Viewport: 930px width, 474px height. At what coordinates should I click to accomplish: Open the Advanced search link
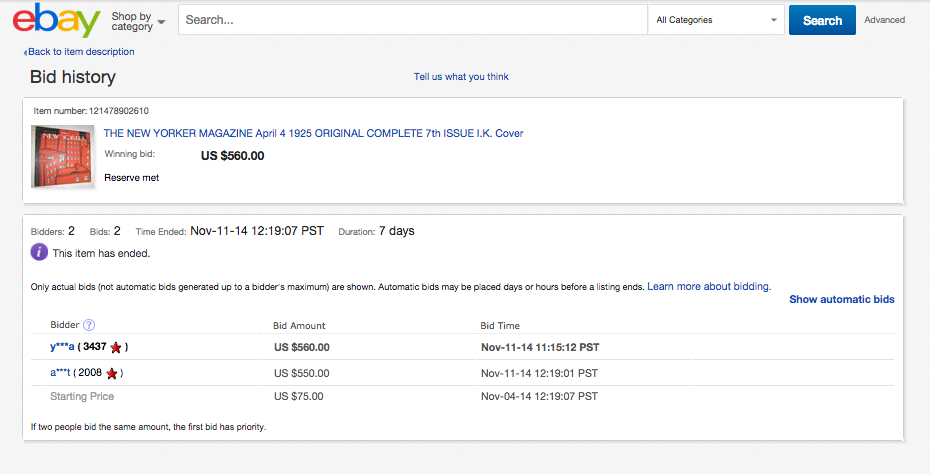coord(884,20)
